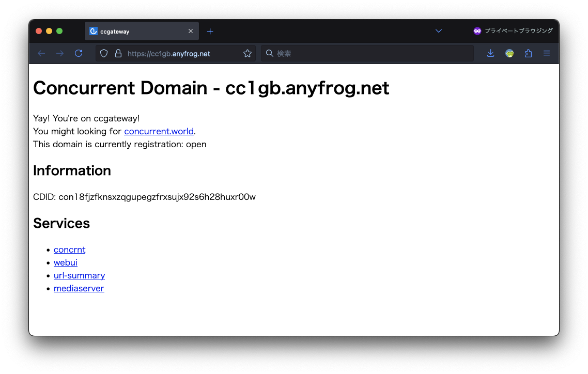Reload the current page

click(x=79, y=53)
